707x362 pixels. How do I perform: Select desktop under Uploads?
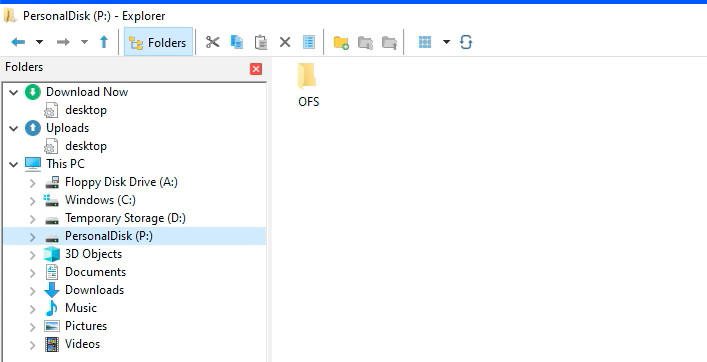click(x=86, y=146)
